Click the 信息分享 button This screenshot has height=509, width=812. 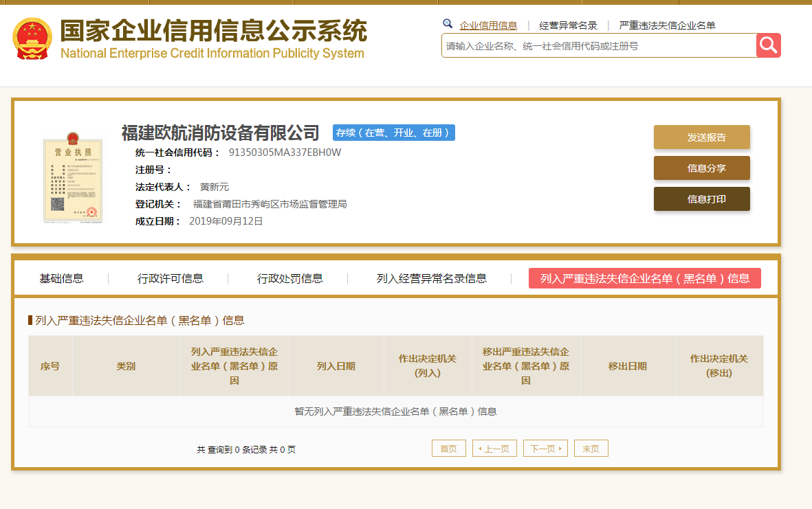tap(702, 168)
